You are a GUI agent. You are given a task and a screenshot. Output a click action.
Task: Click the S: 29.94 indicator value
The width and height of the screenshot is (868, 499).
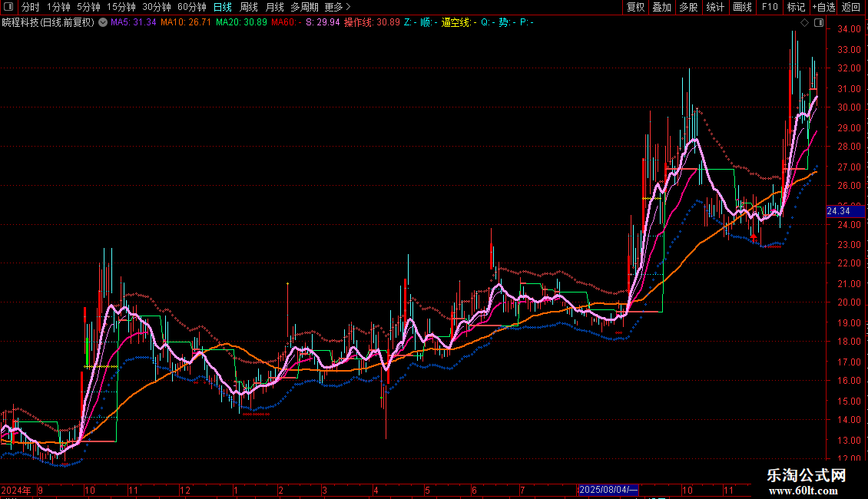323,23
